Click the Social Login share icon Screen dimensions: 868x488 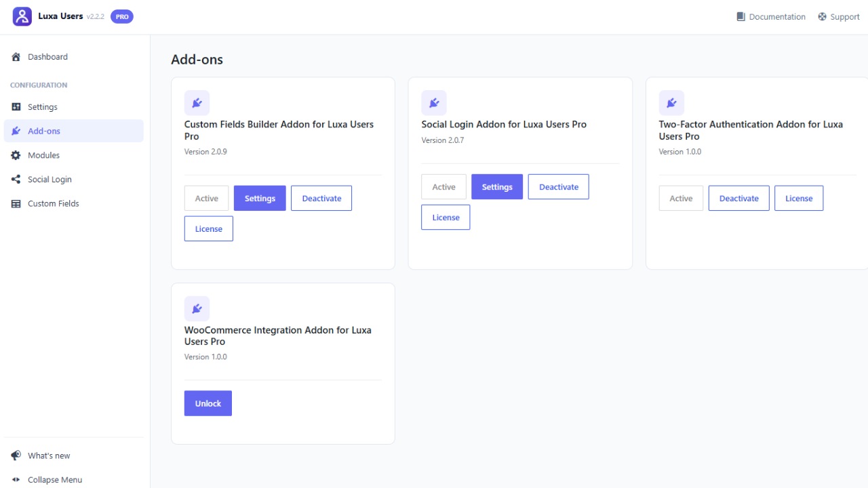click(x=16, y=180)
